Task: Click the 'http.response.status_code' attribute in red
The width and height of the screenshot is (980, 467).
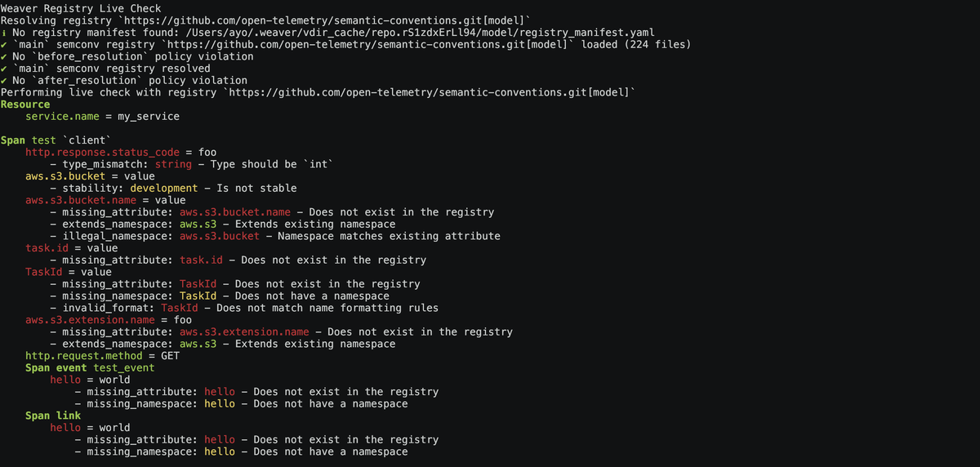Action: tap(102, 152)
